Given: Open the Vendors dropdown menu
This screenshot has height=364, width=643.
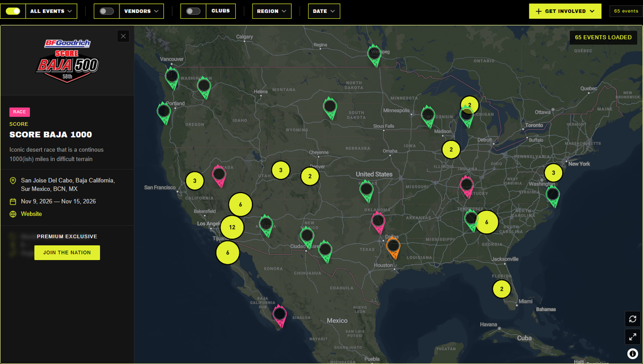Looking at the screenshot, I should (141, 11).
